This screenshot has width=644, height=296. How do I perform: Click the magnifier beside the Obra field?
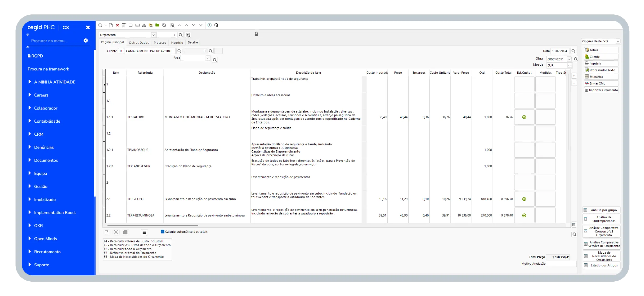click(x=576, y=59)
